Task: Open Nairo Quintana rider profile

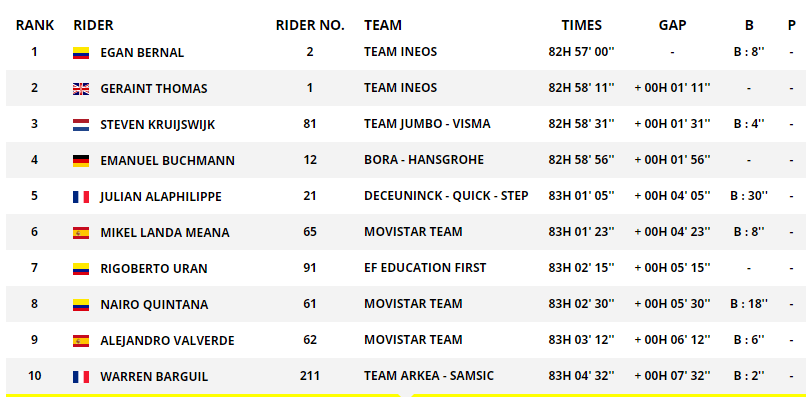Action: tap(154, 305)
